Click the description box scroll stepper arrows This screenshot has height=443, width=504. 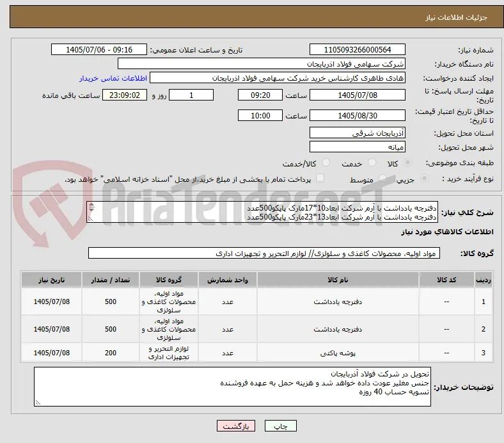[x=91, y=207]
